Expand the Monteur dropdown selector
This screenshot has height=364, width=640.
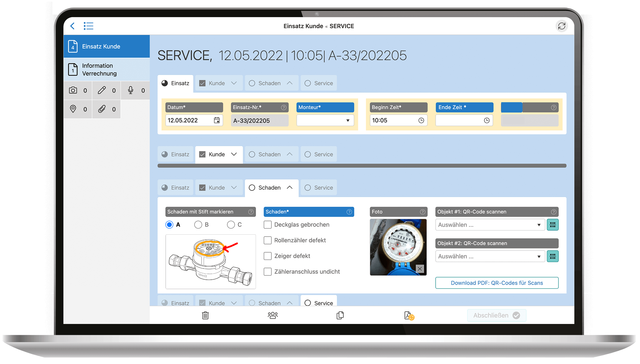click(348, 121)
